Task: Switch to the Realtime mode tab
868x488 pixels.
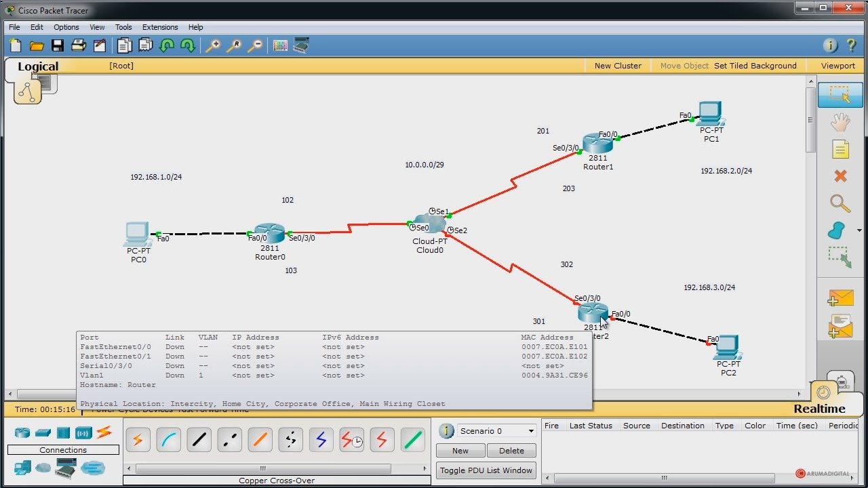Action: coord(819,409)
